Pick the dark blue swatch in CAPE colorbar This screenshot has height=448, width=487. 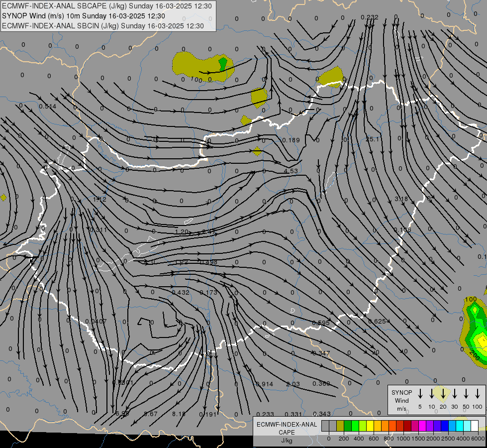(x=445, y=426)
